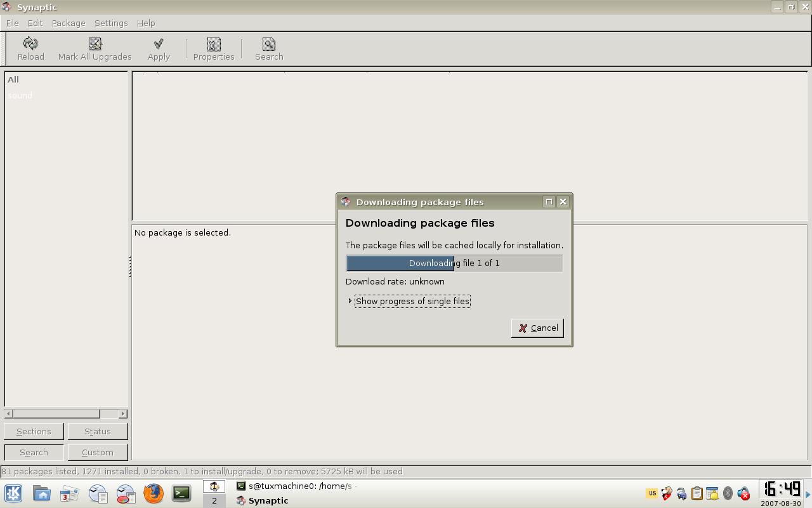Open the KDE start menu icon
This screenshot has height=508, width=812.
[13, 493]
